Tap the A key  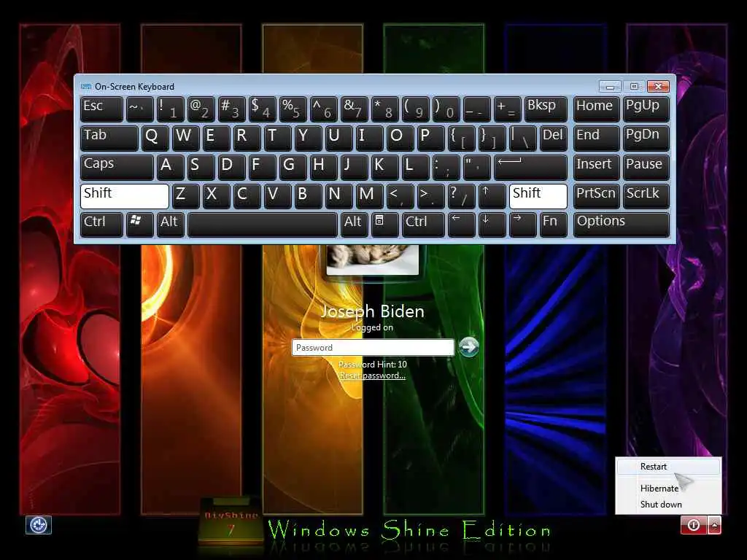point(171,167)
